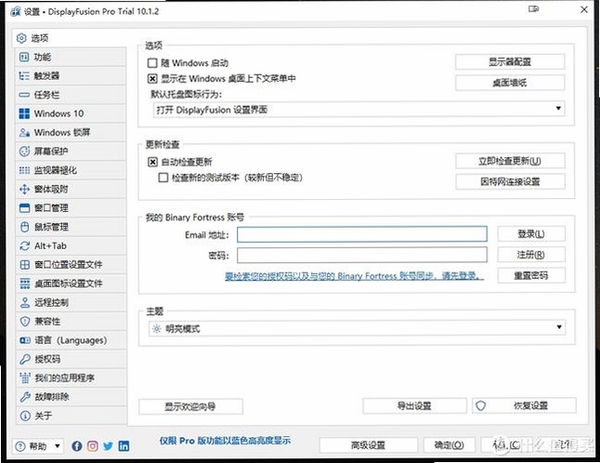Open the LinkedIn social link icon
Viewport: 600px width, 463px height.
(x=124, y=446)
